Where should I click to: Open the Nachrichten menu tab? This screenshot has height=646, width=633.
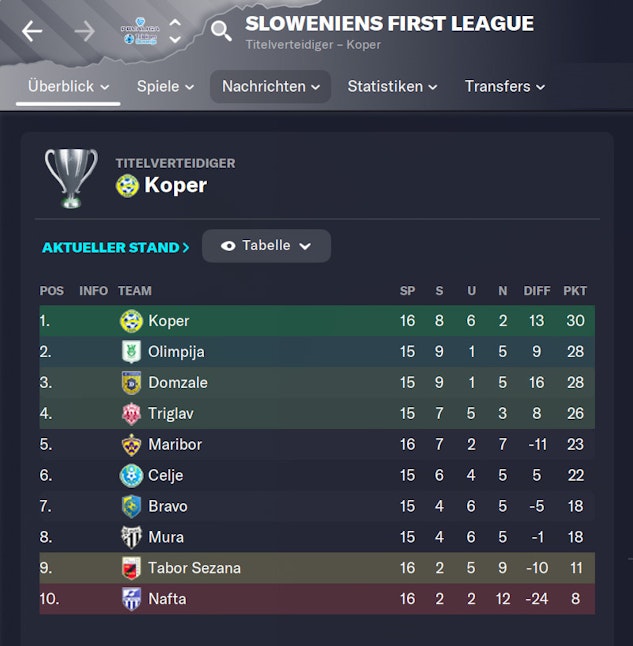click(x=270, y=87)
